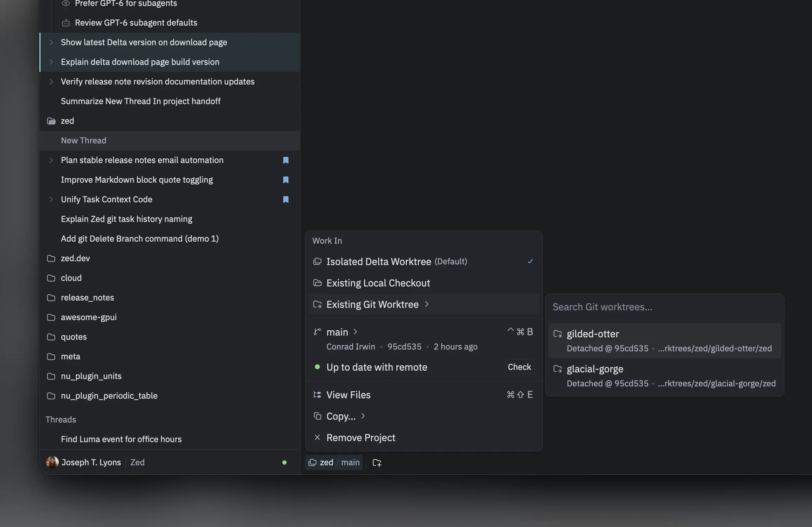Click the Check button for remote status
The width and height of the screenshot is (812, 527).
[x=519, y=367]
